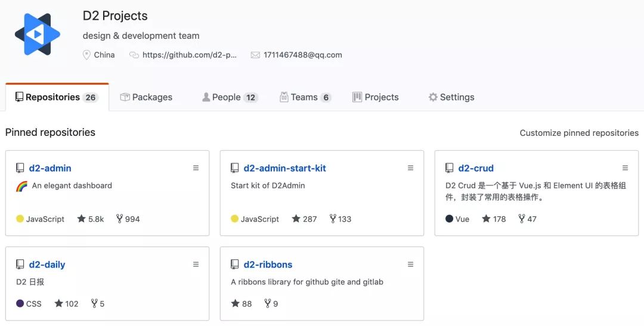The width and height of the screenshot is (644, 326).
Task: Open the Settings tab
Action: (x=451, y=97)
